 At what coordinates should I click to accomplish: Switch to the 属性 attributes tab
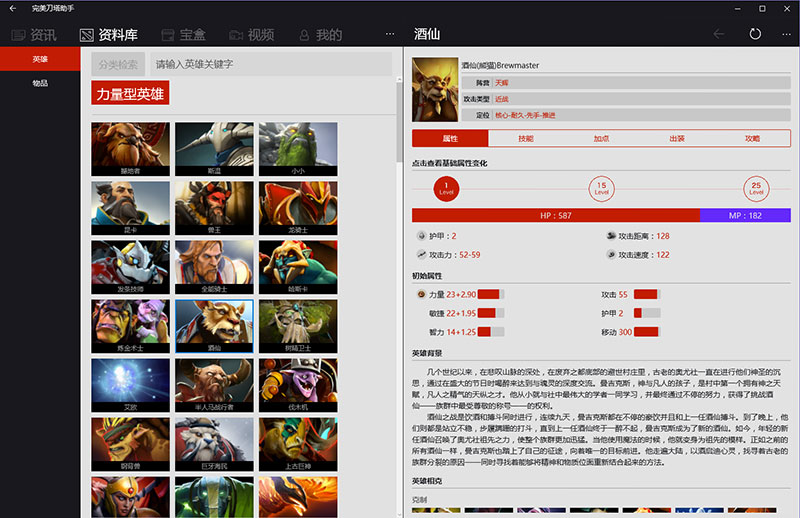450,138
